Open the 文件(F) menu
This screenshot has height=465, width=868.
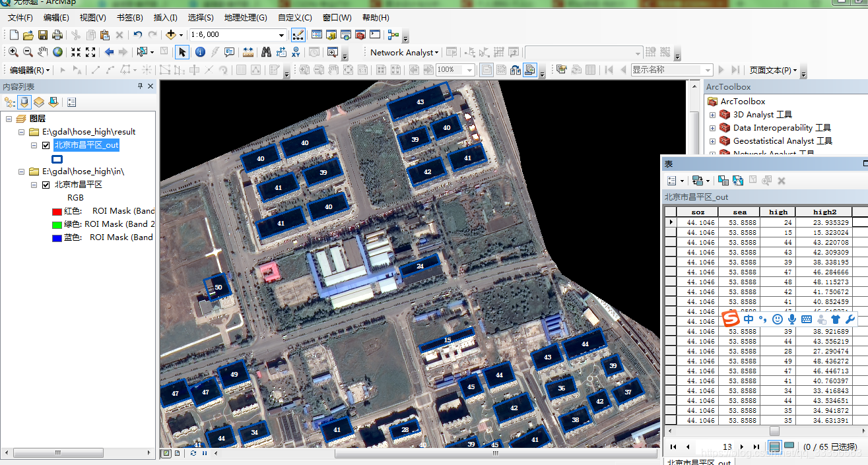[20, 17]
